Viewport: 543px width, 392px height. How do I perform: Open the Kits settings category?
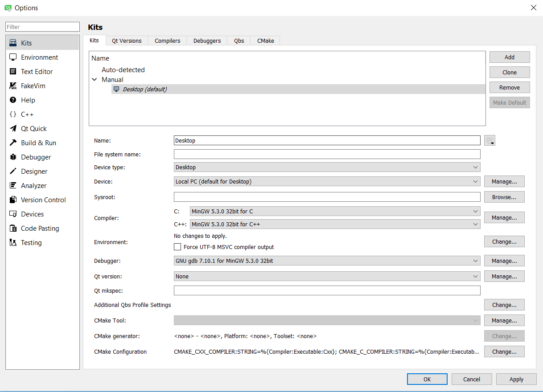[x=42, y=43]
